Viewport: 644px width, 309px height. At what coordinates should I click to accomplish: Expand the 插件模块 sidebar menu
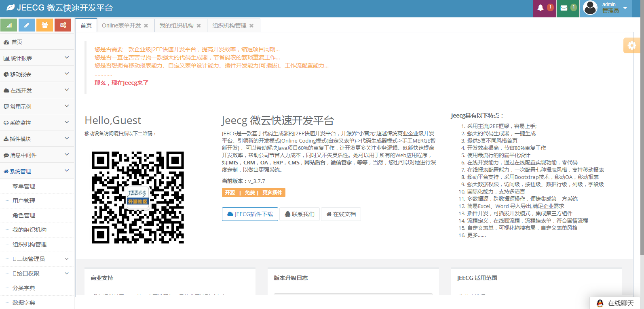click(37, 139)
